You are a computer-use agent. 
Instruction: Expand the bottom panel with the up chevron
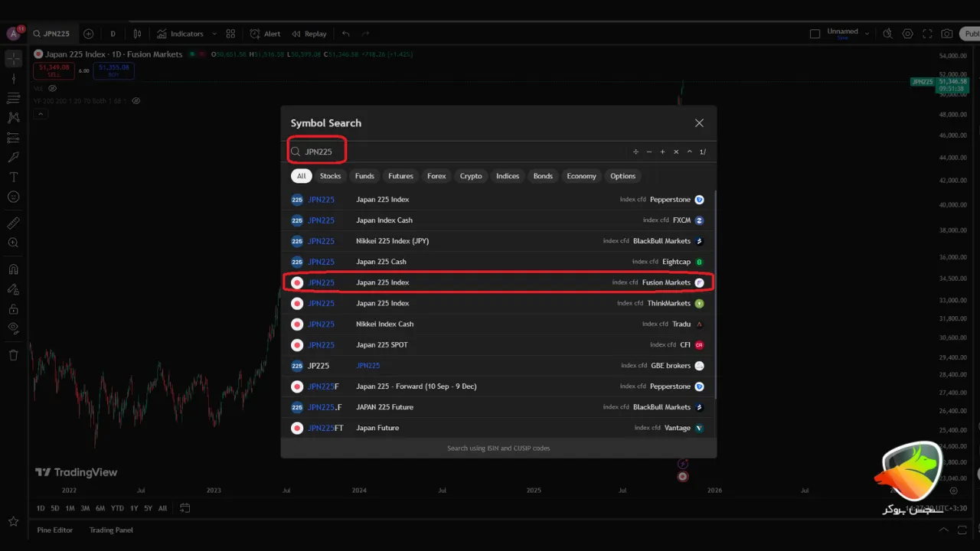click(943, 530)
